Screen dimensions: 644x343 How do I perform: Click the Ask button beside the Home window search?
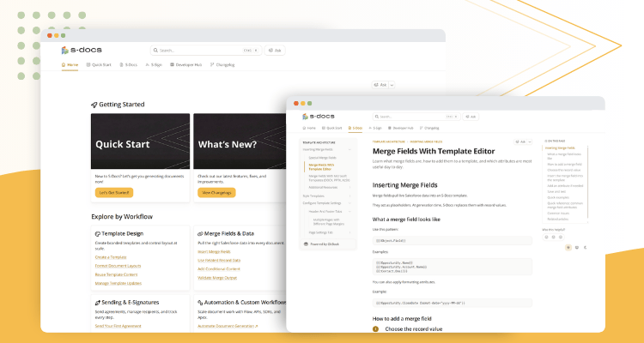click(275, 51)
